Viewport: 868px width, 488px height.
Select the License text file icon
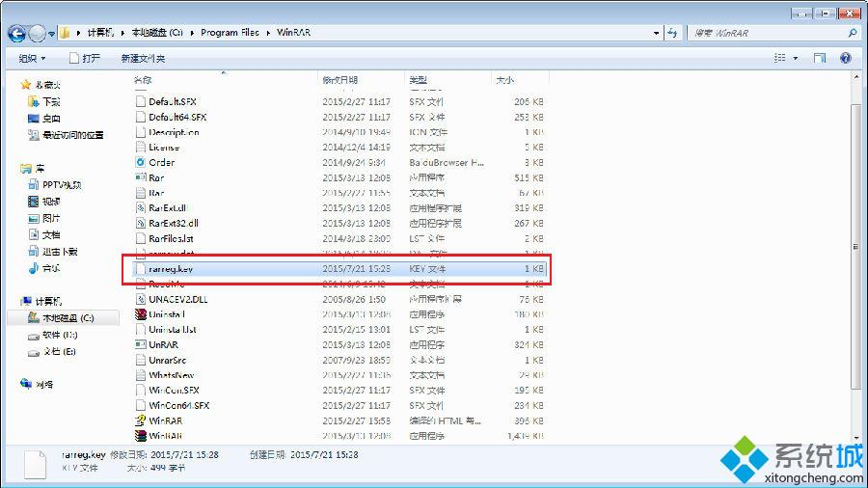[x=141, y=148]
